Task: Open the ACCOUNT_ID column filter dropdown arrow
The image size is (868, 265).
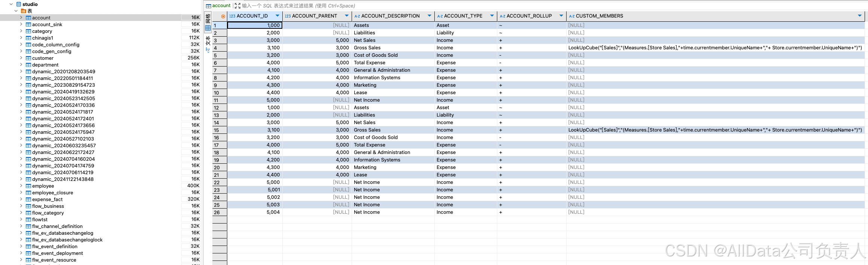Action: 277,16
